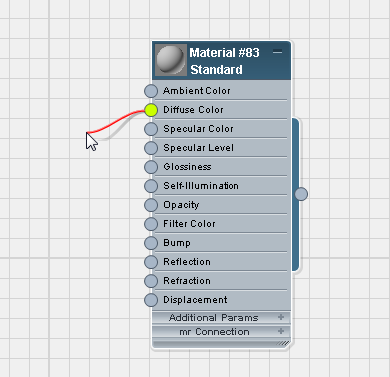This screenshot has width=390, height=377.
Task: Click the material node output socket
Action: (301, 194)
